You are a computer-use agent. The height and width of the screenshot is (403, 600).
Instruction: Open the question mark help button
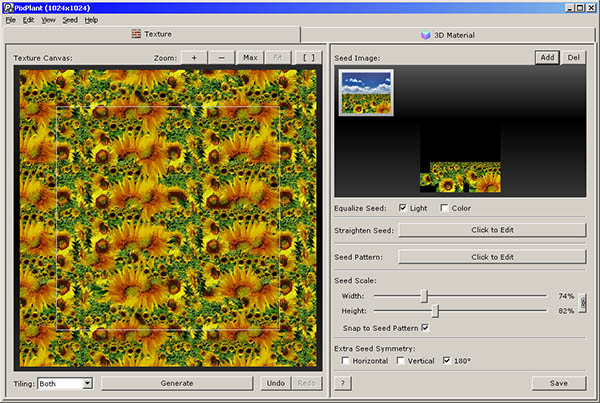(x=343, y=383)
